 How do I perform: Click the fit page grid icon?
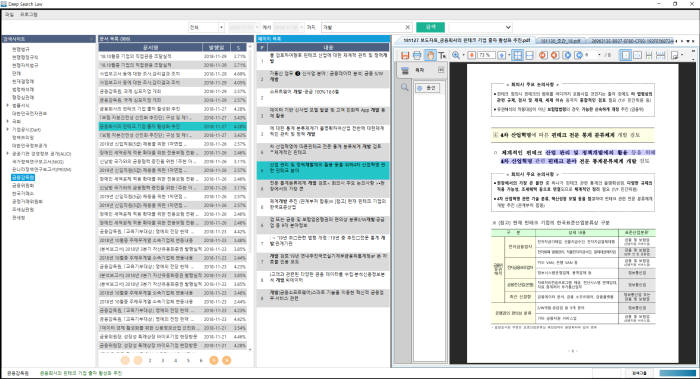[517, 55]
